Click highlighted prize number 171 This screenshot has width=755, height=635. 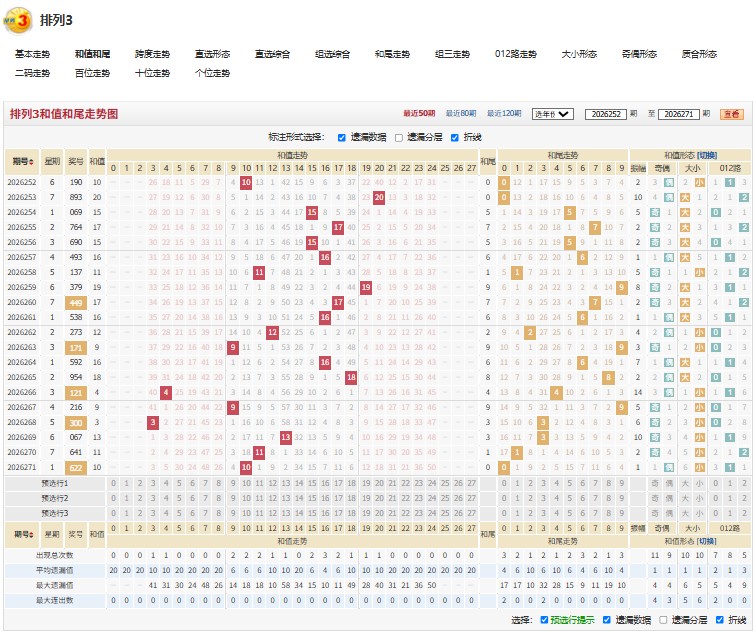(76, 348)
